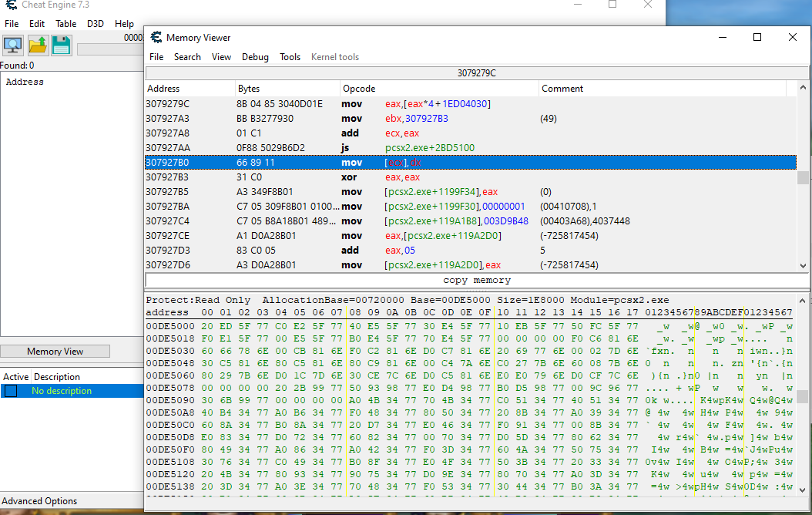Image resolution: width=812 pixels, height=515 pixels.
Task: Toggle the Active checkbox for No description entry
Action: pyautogui.click(x=11, y=391)
